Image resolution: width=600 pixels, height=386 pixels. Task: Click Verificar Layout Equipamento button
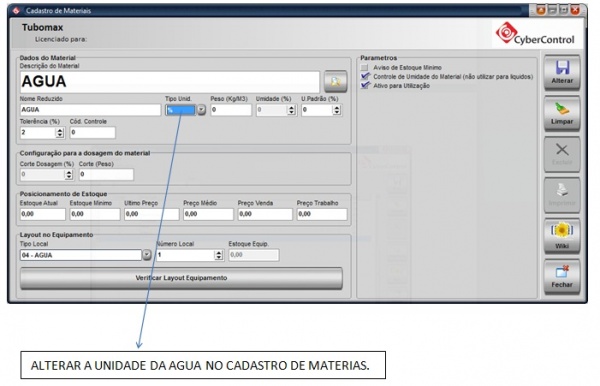181,278
